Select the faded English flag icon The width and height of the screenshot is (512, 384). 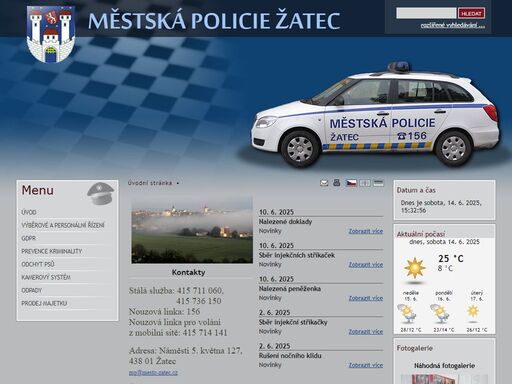[365, 183]
